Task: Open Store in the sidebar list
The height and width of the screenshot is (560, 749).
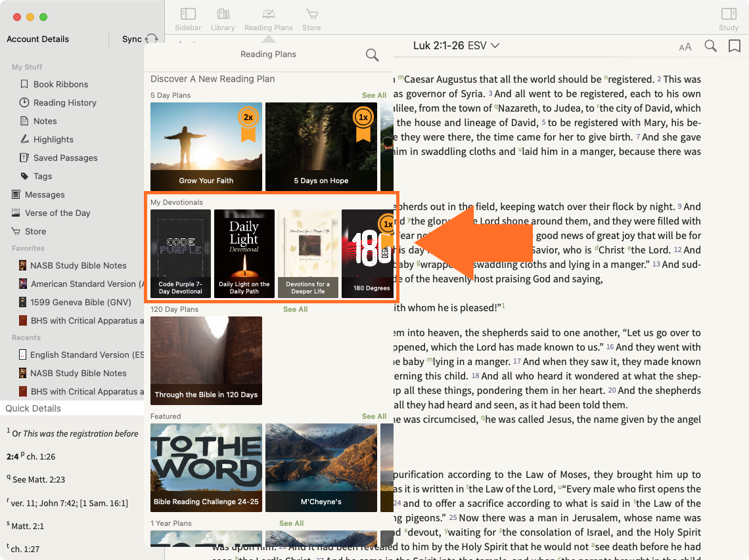Action: coord(35,232)
